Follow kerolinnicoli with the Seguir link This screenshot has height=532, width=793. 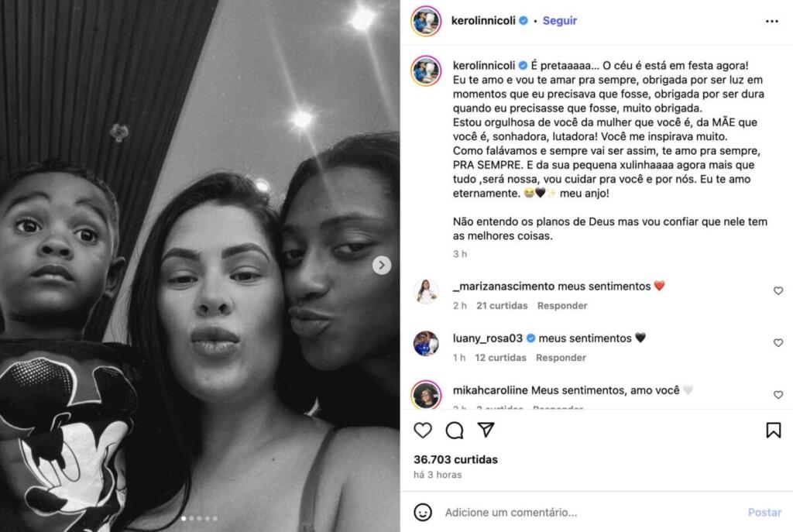pos(559,21)
